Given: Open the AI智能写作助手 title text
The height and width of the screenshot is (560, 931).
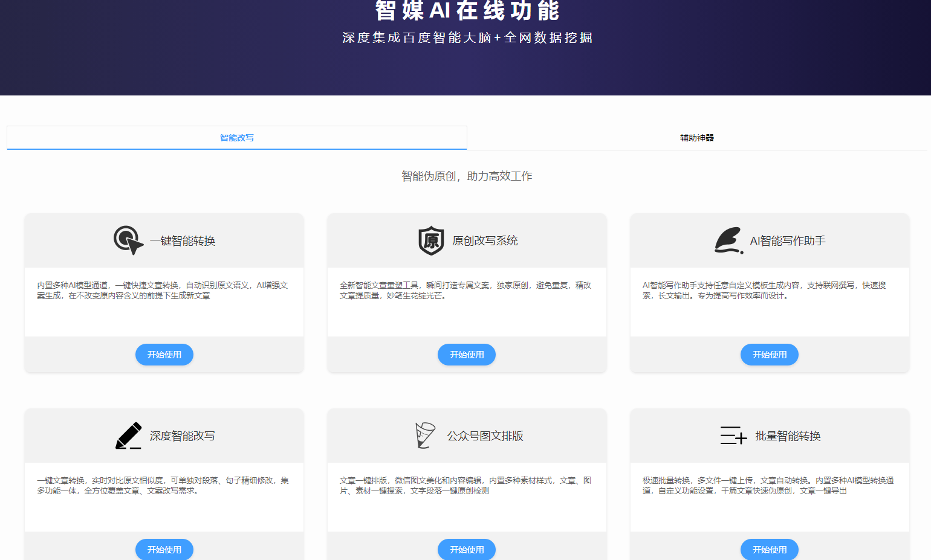Looking at the screenshot, I should pos(787,241).
